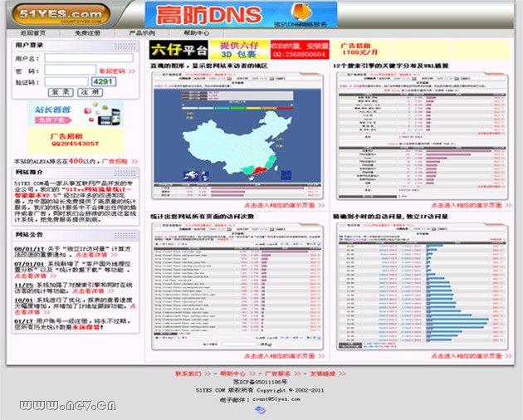The height and width of the screenshot is (420, 523).
Task: Open 帮助中心 footer link
Action: coord(237,374)
